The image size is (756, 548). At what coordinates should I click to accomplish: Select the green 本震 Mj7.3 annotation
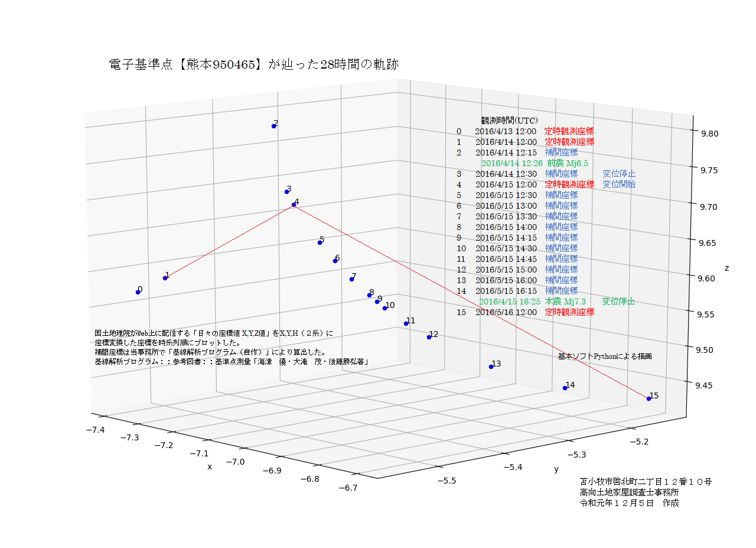pyautogui.click(x=565, y=301)
